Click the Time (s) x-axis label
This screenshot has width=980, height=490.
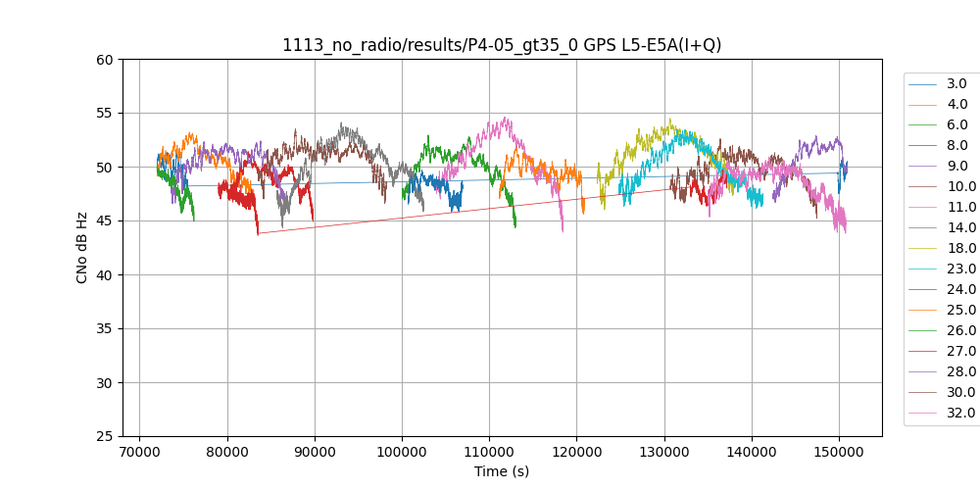tap(502, 471)
